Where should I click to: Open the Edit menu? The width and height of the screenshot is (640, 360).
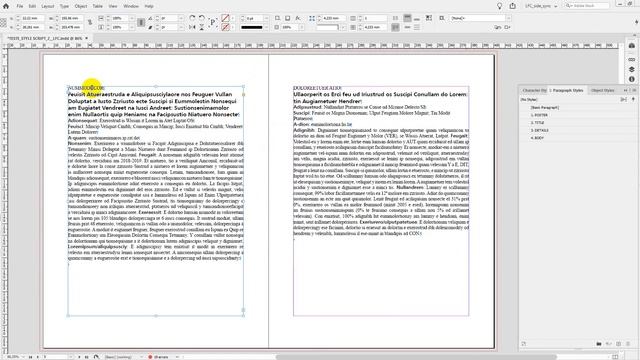point(32,6)
